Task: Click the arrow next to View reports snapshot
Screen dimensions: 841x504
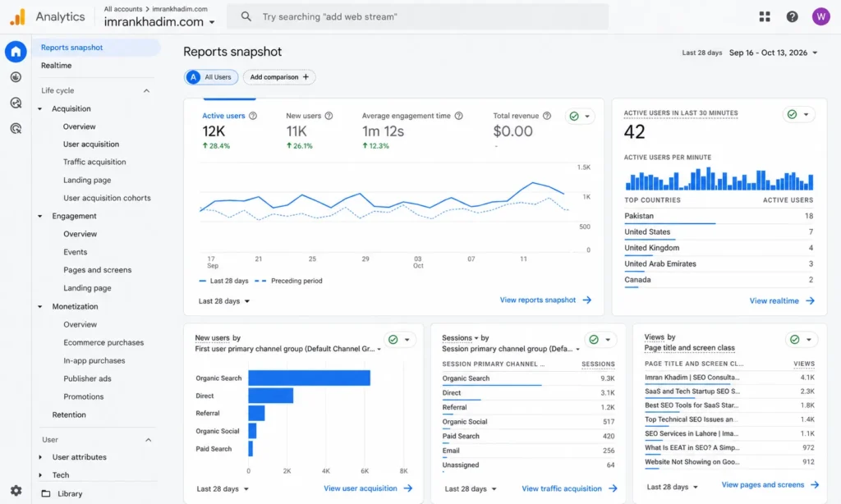Action: point(587,300)
